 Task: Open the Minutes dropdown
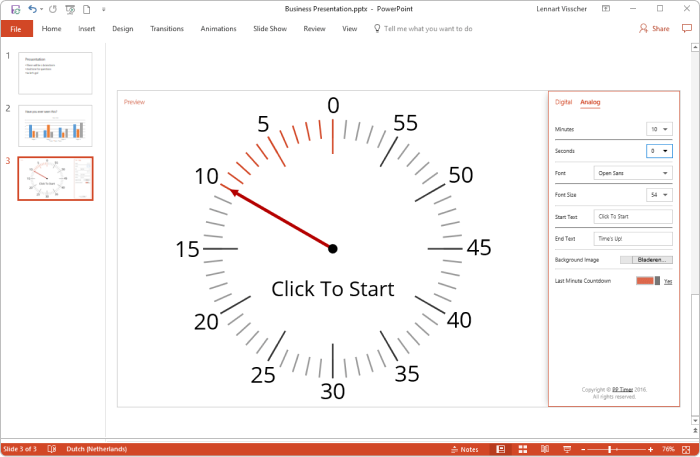point(659,129)
